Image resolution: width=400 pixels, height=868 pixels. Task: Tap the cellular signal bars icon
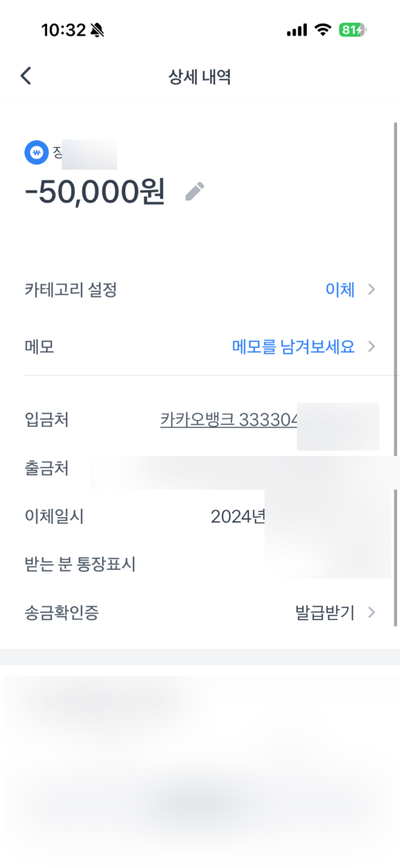click(x=297, y=30)
